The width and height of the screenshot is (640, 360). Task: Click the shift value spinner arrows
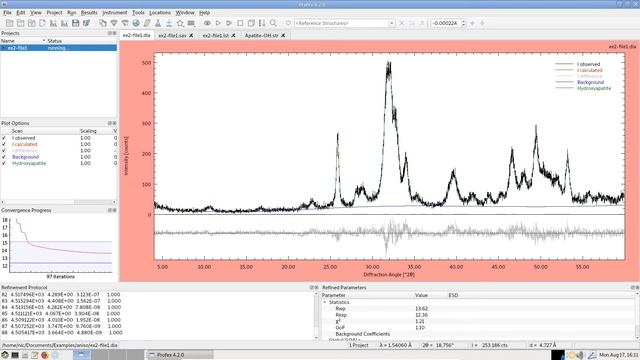click(x=463, y=23)
